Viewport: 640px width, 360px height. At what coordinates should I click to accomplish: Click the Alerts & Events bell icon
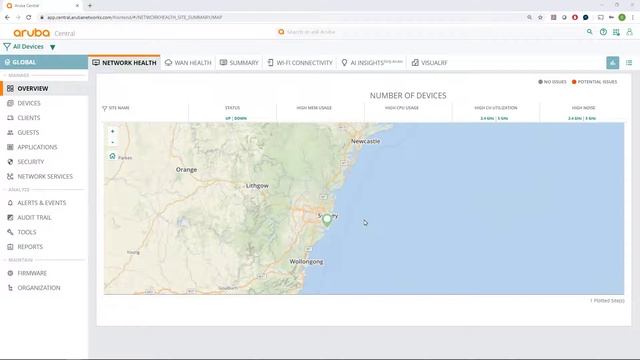tap(10, 203)
